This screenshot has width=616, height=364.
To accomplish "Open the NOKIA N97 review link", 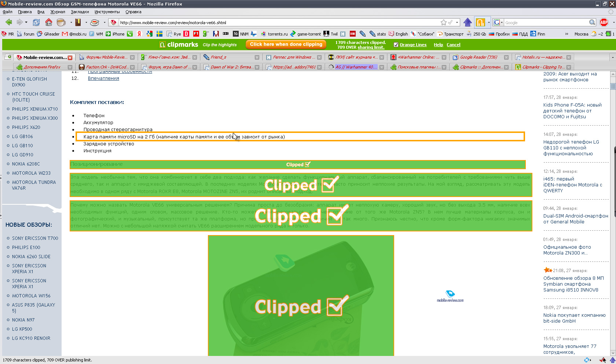I will (x=23, y=320).
